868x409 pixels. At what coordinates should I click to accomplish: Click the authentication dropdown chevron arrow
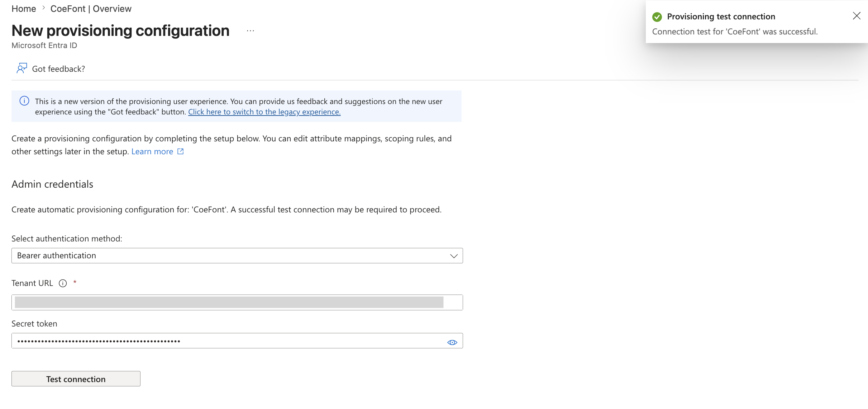(x=454, y=256)
